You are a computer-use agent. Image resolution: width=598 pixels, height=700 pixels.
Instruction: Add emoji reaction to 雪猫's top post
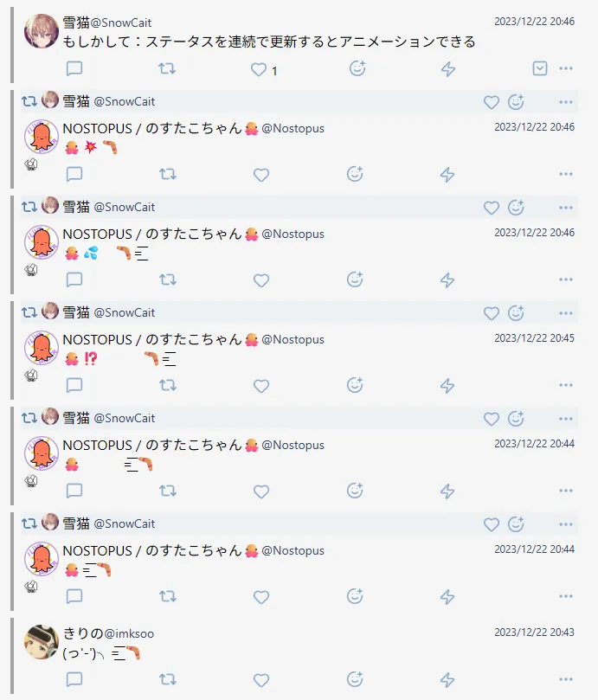(357, 68)
